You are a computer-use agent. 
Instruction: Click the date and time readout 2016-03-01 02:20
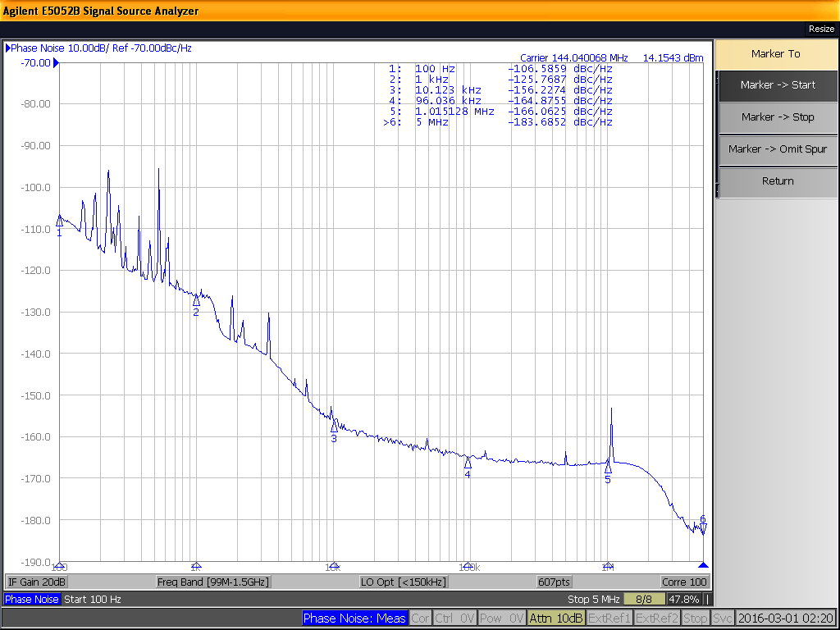click(x=785, y=619)
